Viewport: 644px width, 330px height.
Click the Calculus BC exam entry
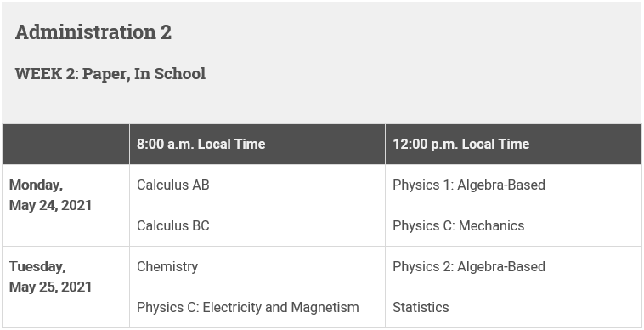click(x=173, y=225)
